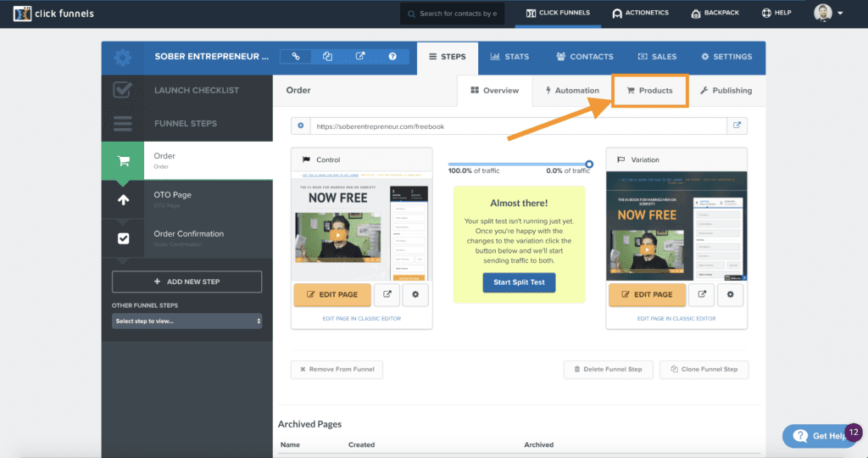Select the Order Confirmation funnel step
The image size is (868, 458).
(x=187, y=238)
